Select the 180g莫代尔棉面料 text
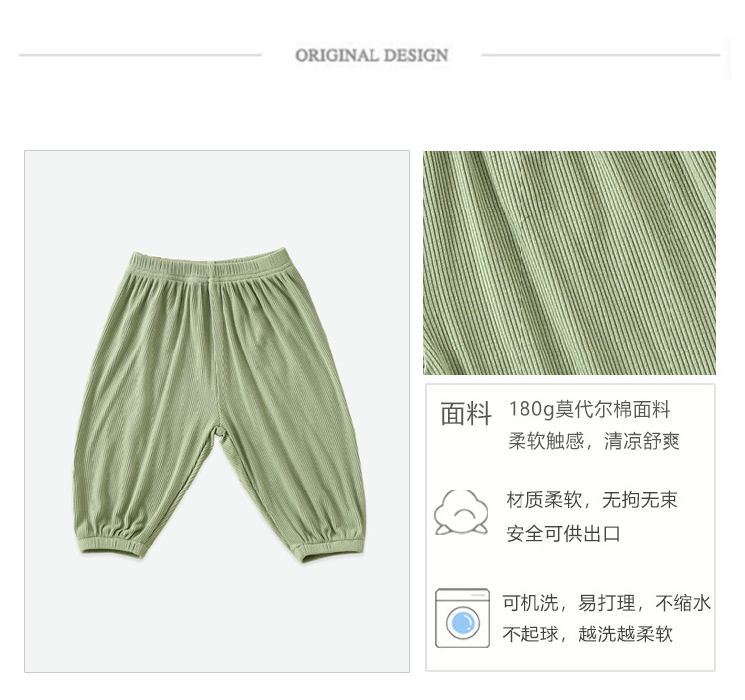Viewport: 745px width, 700px height. pos(589,409)
